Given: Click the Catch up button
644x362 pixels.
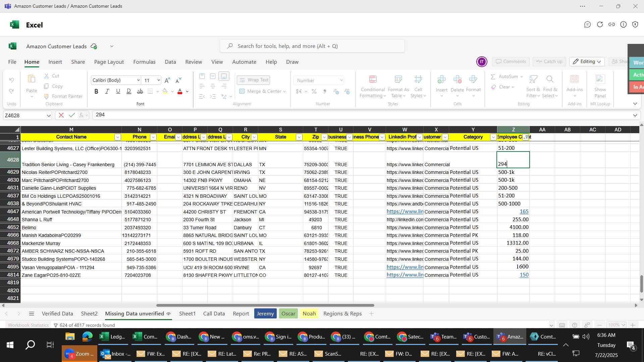Looking at the screenshot, I should pos(549,62).
